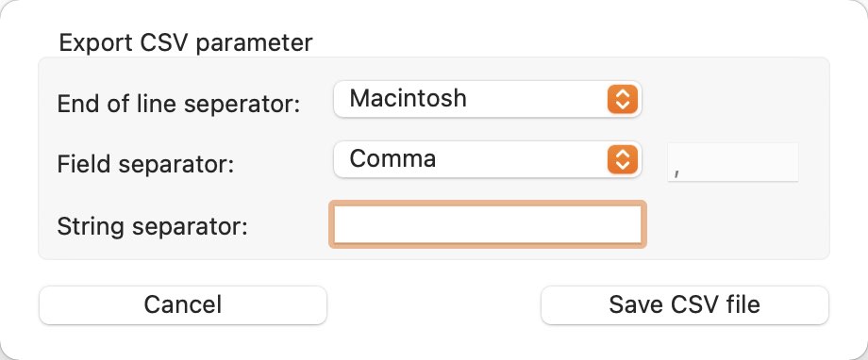Open the End of line separator popup
This screenshot has height=360, width=868.
tap(487, 100)
